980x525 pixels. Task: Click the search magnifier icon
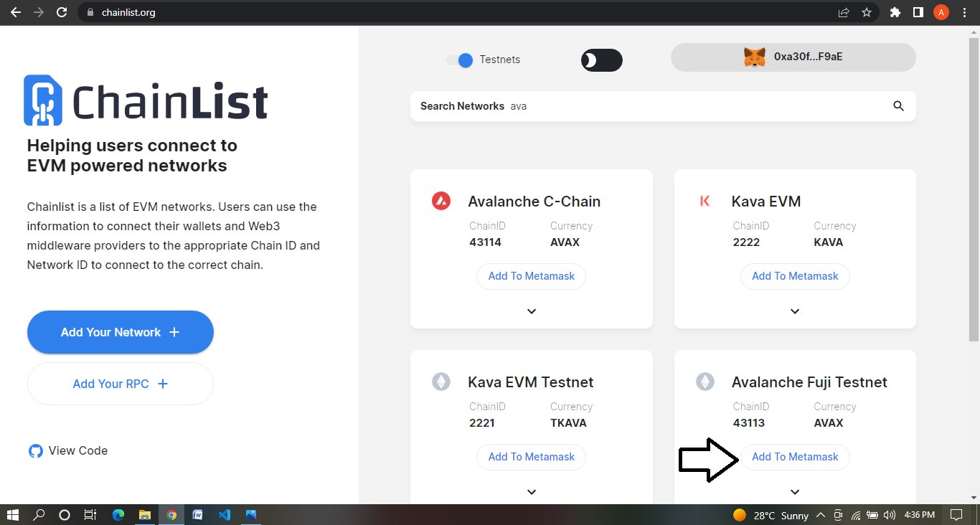(x=898, y=106)
